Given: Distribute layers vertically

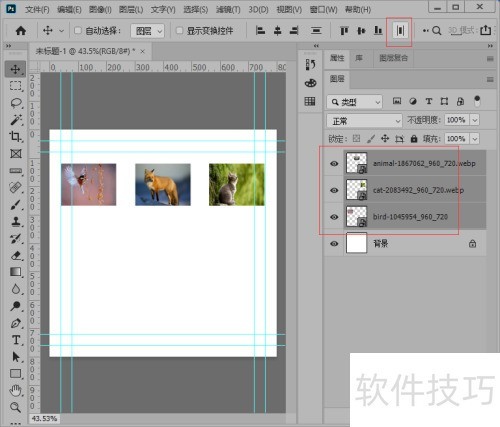Looking at the screenshot, I should (316, 31).
